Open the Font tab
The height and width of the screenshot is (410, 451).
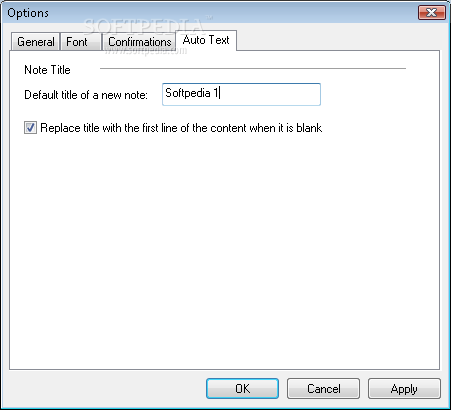tap(80, 42)
